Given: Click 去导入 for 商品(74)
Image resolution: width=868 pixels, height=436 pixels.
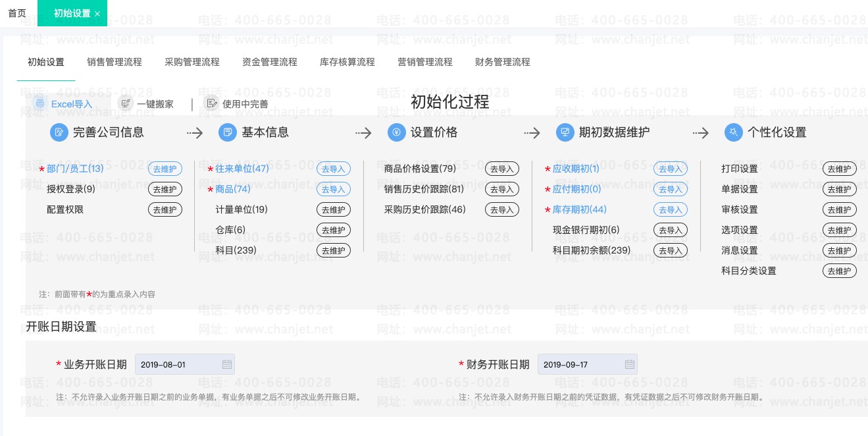Looking at the screenshot, I should click(x=334, y=190).
